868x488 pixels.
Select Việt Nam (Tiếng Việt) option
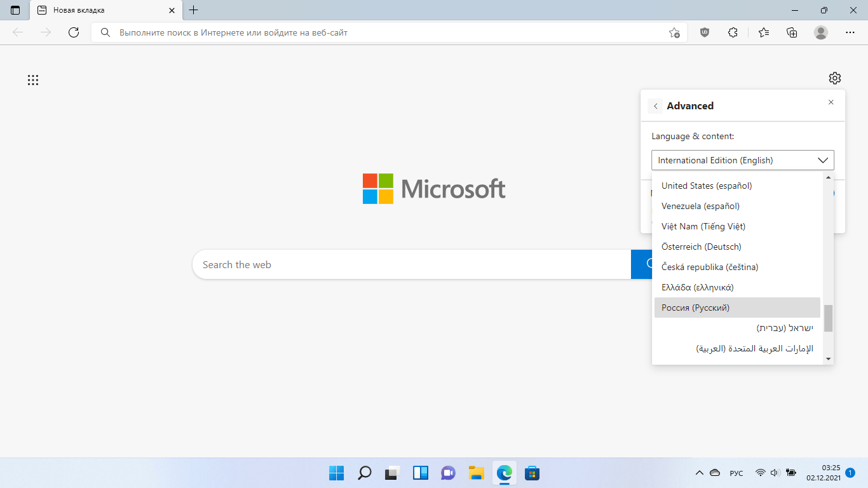737,226
